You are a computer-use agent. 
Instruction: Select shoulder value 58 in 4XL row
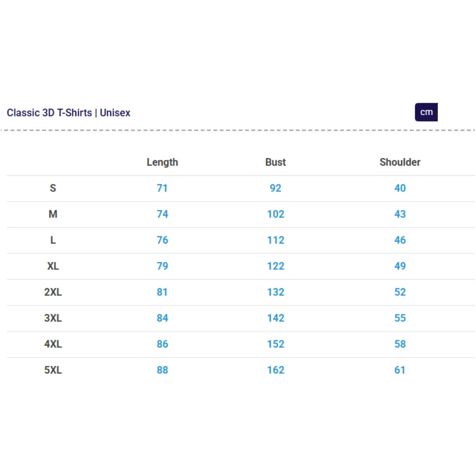click(400, 344)
